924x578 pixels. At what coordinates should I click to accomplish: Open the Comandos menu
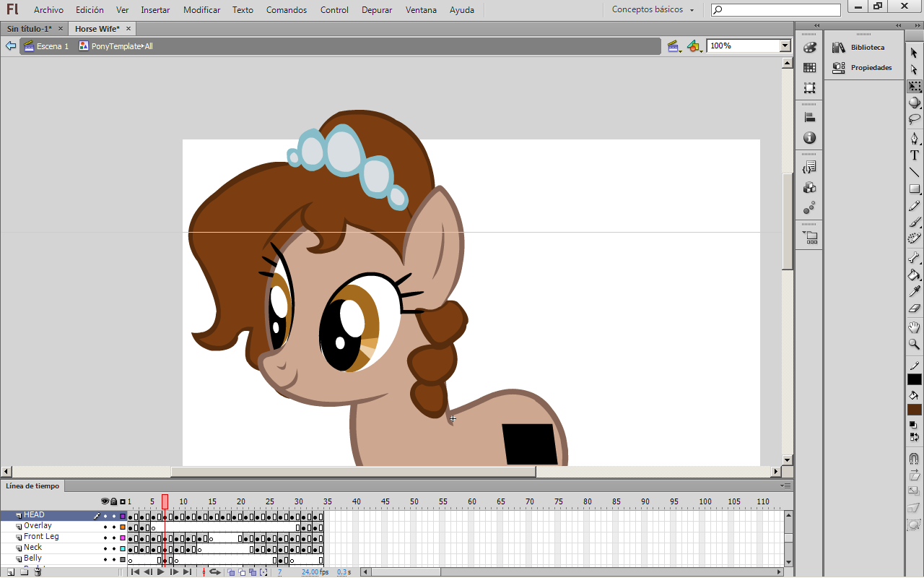coord(287,10)
